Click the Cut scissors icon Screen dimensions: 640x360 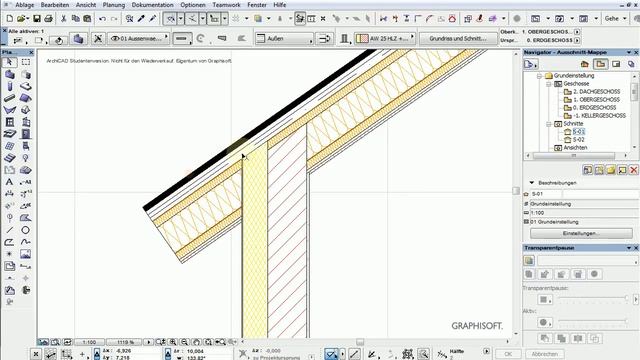[x=64, y=18]
